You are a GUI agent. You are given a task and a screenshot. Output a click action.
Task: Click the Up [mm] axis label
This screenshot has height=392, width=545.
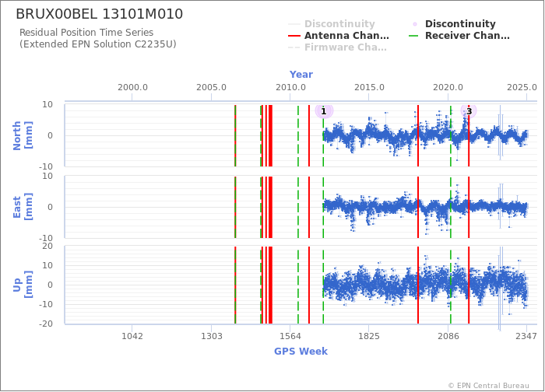[x=23, y=285]
